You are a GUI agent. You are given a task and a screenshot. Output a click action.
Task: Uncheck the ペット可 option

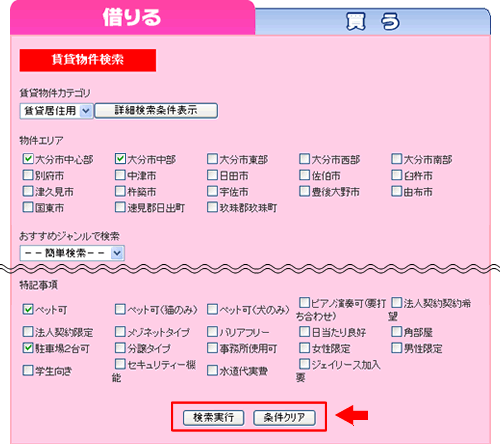(x=28, y=309)
